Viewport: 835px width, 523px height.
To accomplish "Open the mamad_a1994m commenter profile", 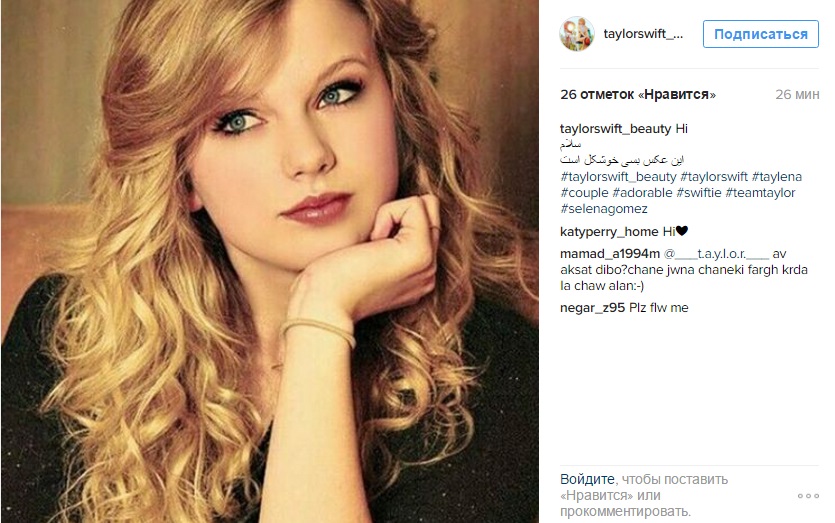I will pos(610,254).
